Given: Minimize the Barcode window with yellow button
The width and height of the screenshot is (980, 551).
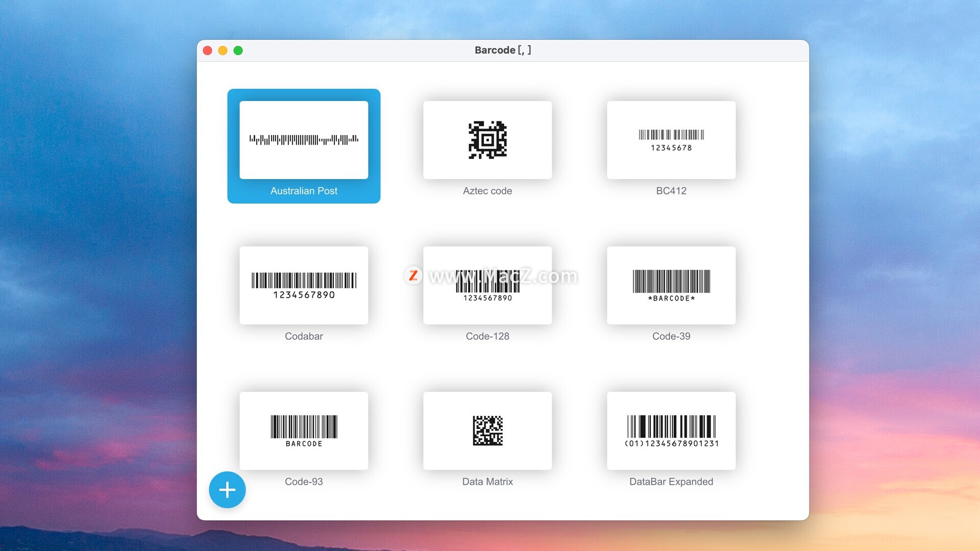Looking at the screenshot, I should coord(223,51).
